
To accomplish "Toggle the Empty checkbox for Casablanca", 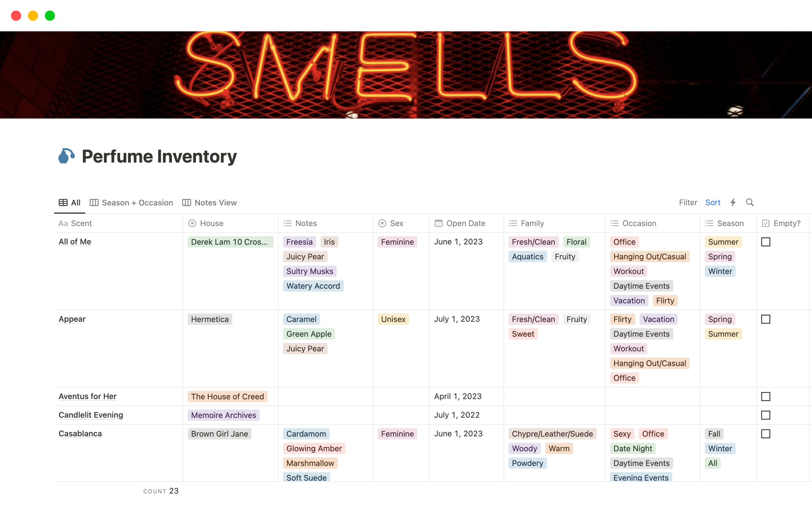I will [766, 433].
